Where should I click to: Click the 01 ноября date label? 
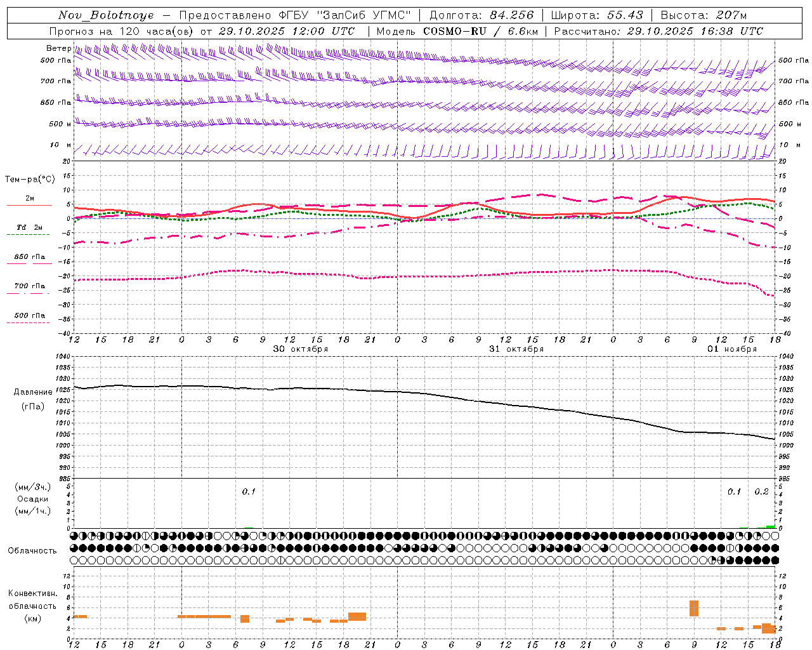732,349
